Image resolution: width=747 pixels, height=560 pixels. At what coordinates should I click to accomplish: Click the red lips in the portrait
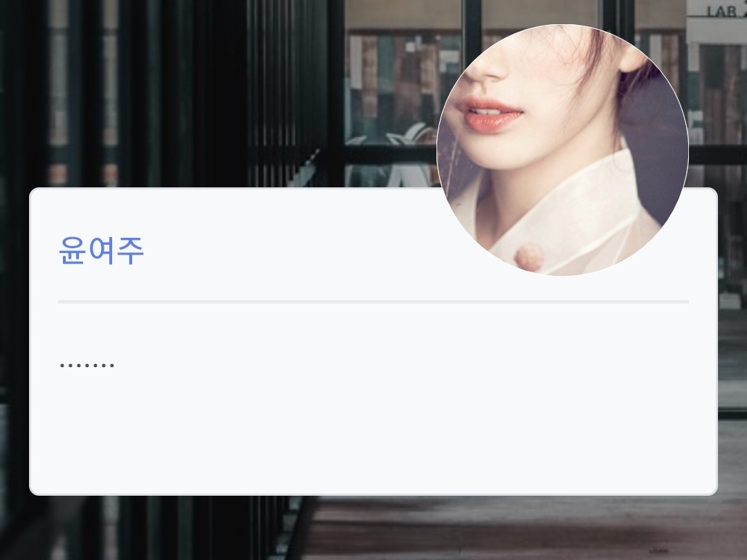pos(489,114)
